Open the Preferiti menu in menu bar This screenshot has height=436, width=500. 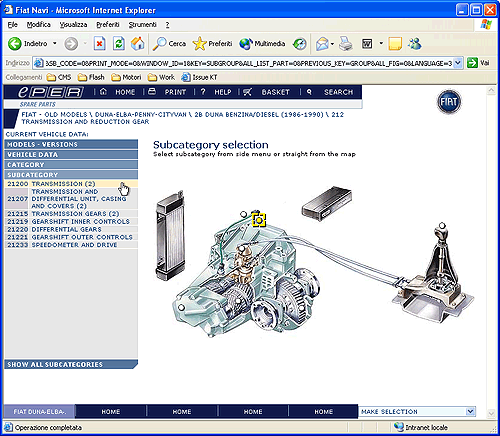click(108, 25)
